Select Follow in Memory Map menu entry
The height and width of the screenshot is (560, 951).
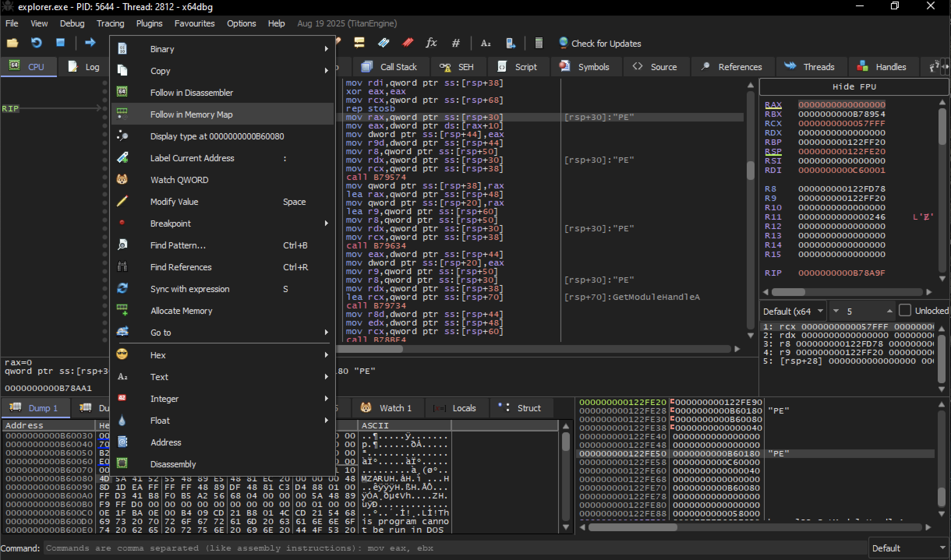pyautogui.click(x=222, y=114)
